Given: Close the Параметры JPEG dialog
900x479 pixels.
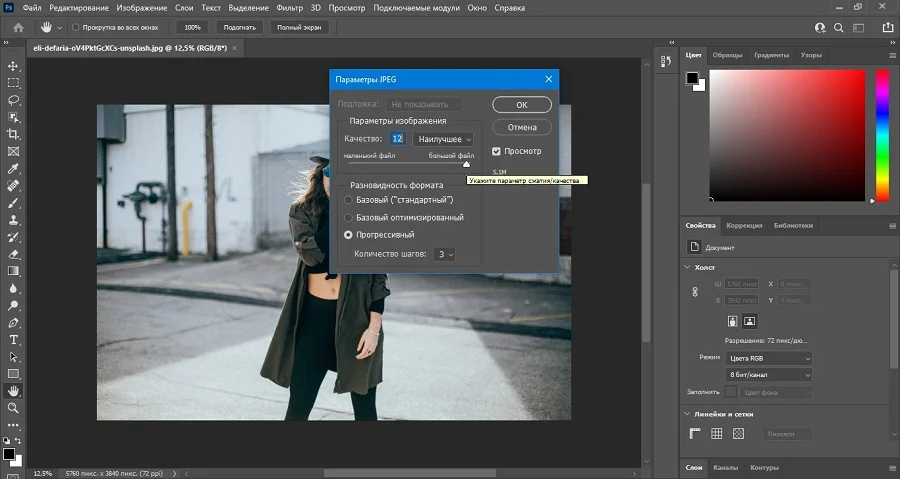Looking at the screenshot, I should coord(548,79).
